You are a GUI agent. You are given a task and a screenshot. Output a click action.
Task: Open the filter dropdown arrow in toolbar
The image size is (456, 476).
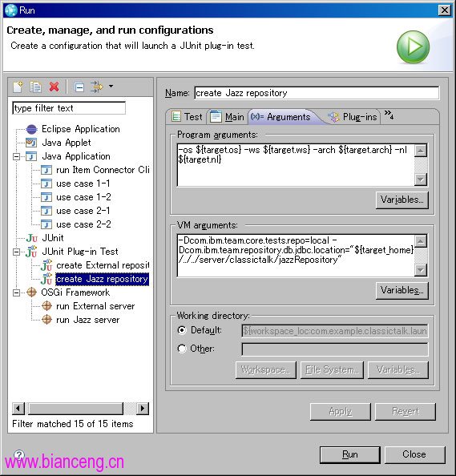pyautogui.click(x=111, y=87)
